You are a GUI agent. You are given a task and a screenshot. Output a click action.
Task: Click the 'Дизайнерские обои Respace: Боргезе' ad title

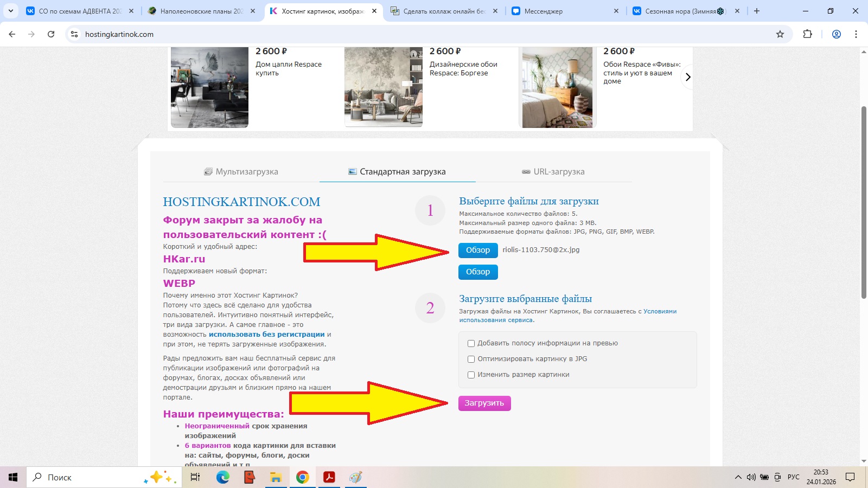point(463,68)
